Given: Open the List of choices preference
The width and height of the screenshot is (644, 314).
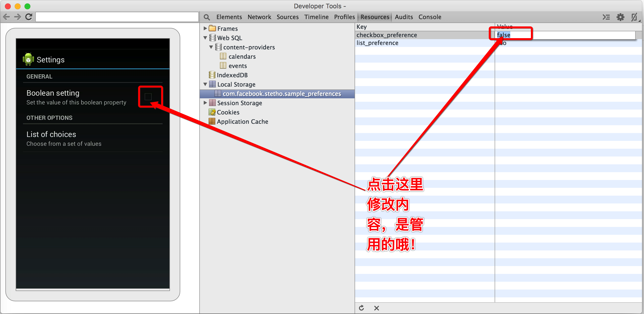Looking at the screenshot, I should [93, 138].
